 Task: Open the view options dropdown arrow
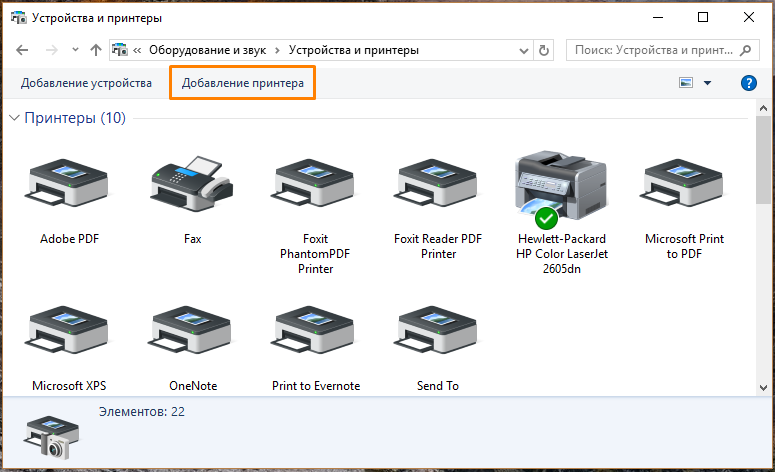(707, 83)
